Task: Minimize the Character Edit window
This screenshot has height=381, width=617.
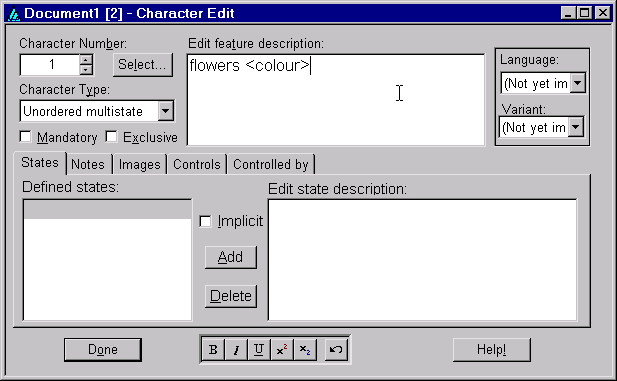Action: pyautogui.click(x=568, y=13)
